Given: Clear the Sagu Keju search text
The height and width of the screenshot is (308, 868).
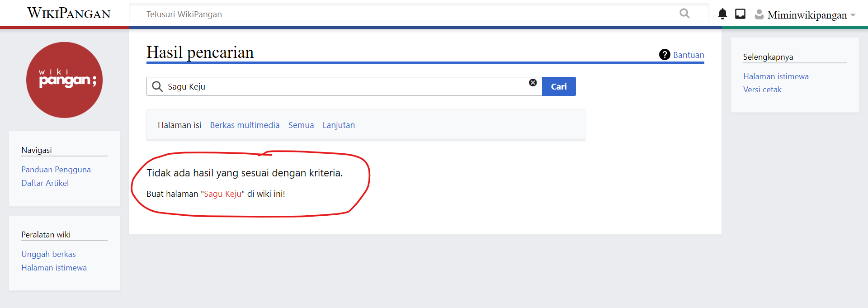Looking at the screenshot, I should click(x=533, y=82).
